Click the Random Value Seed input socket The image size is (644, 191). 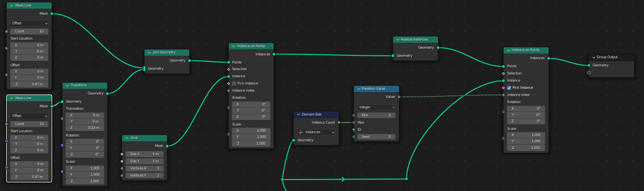(x=354, y=137)
